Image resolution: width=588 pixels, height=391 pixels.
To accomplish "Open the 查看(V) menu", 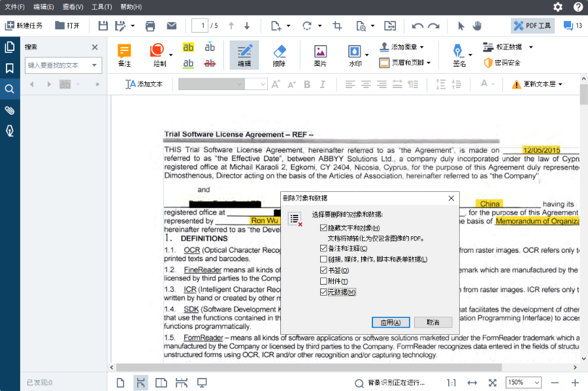I will [73, 7].
